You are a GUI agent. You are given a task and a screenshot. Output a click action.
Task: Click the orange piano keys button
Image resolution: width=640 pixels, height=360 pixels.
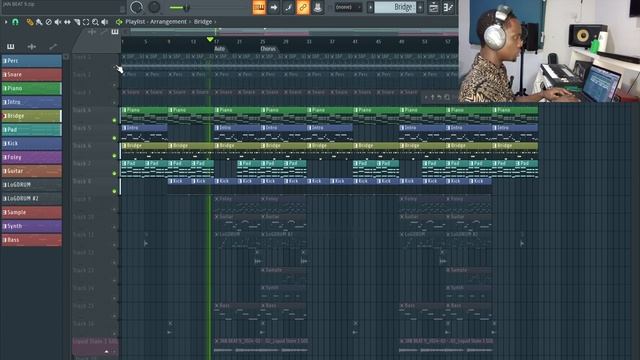[259, 7]
